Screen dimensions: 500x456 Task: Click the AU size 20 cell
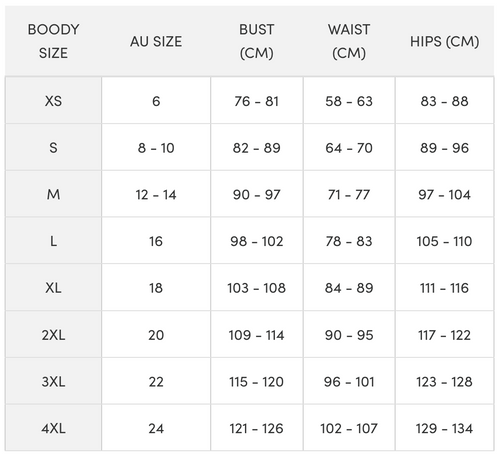(156, 334)
